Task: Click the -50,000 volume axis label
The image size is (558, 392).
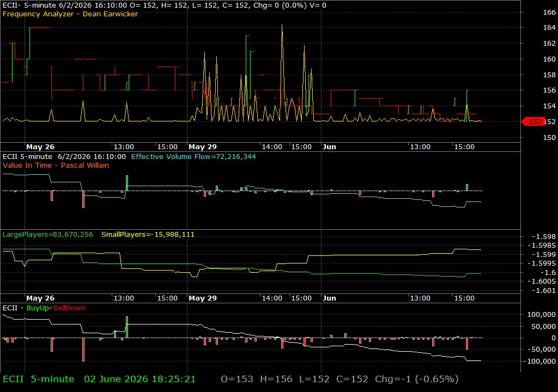Action: (541, 350)
